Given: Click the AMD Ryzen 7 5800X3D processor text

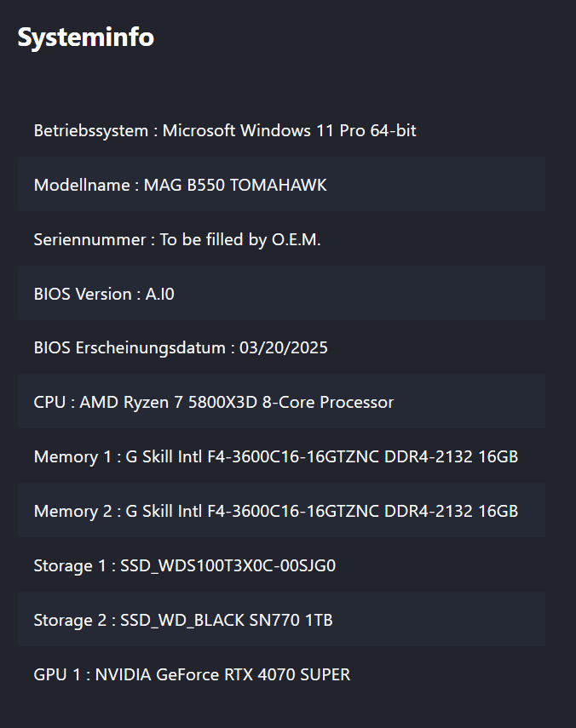Looking at the screenshot, I should pos(237,402).
